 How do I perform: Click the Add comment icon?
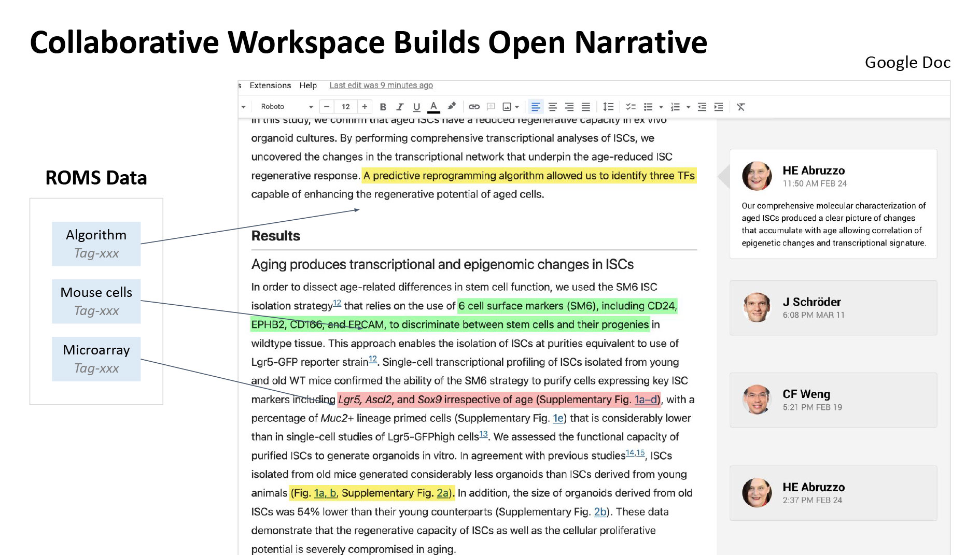(491, 107)
